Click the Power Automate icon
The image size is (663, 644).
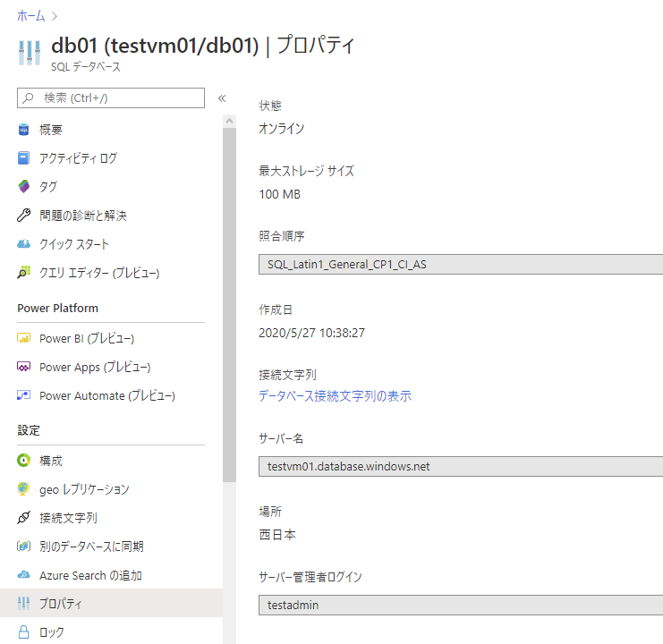(23, 395)
